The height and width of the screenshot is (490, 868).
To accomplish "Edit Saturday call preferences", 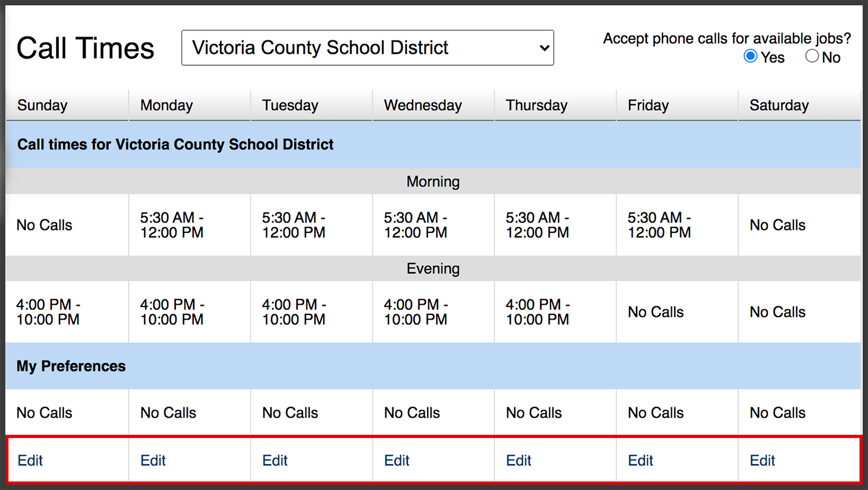I will 762,460.
